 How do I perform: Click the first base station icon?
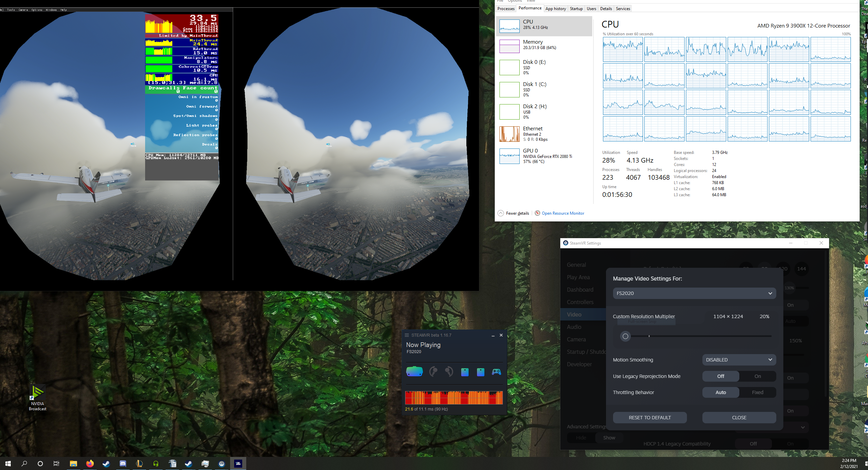point(465,372)
